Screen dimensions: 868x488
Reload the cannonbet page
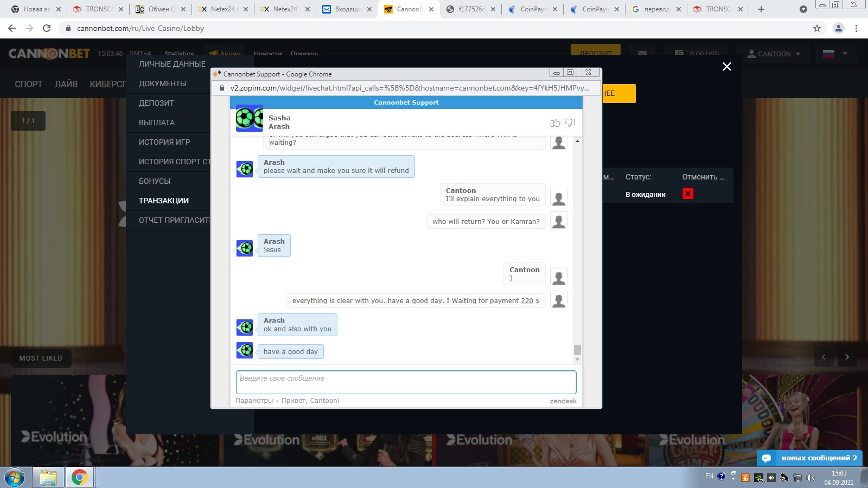pyautogui.click(x=47, y=28)
